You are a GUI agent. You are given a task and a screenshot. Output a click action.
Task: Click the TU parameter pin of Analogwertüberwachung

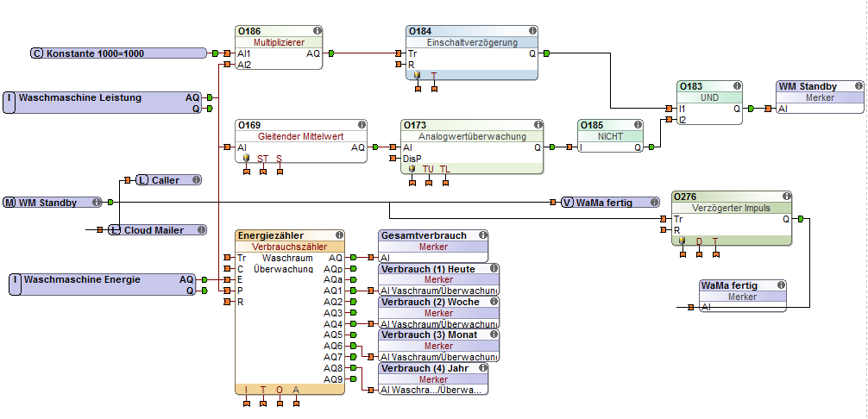click(x=429, y=183)
